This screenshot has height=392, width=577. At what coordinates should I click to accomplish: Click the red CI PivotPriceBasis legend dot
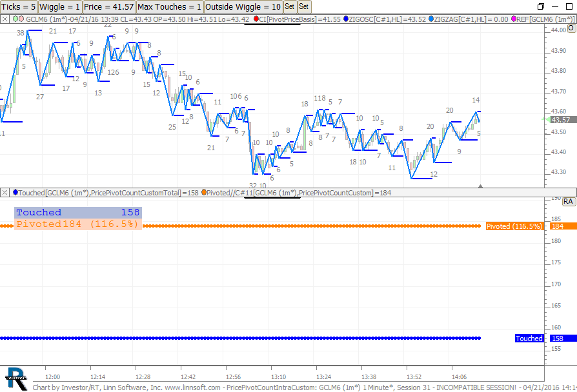pyautogui.click(x=256, y=19)
